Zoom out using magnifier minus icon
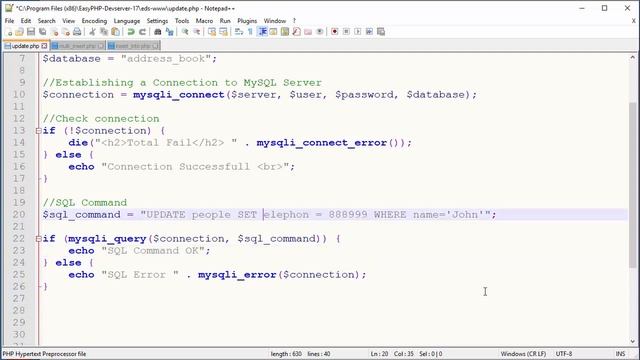The image size is (640, 360). point(196,32)
